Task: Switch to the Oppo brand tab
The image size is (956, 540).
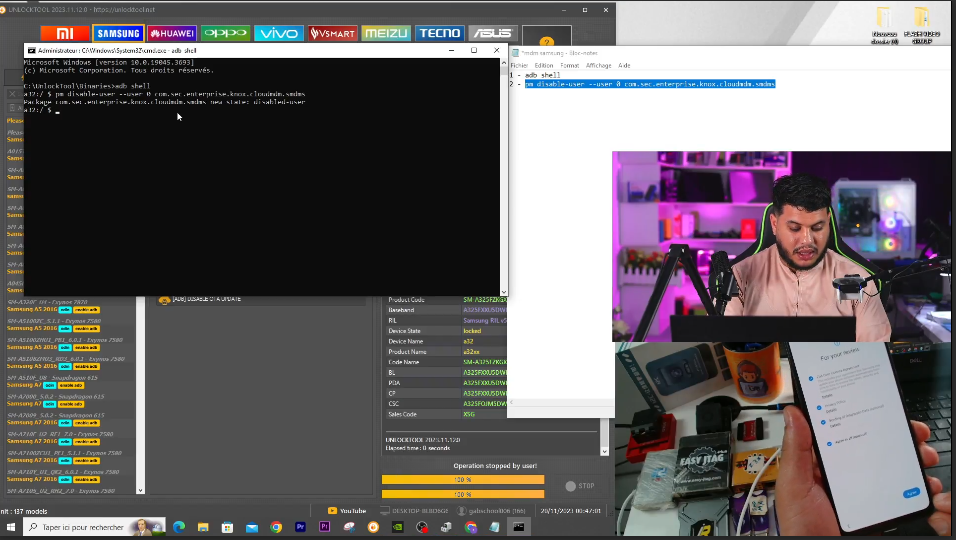Action: 226,33
